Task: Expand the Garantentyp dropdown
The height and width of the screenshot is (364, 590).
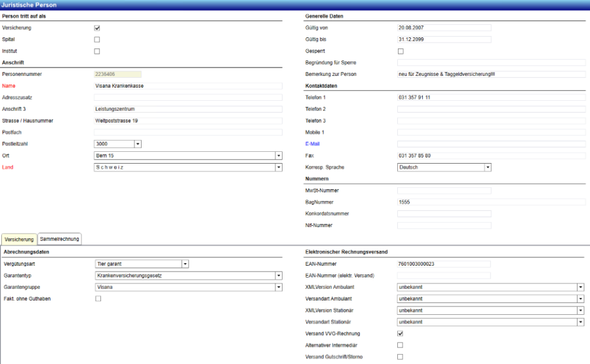Action: tap(278, 276)
